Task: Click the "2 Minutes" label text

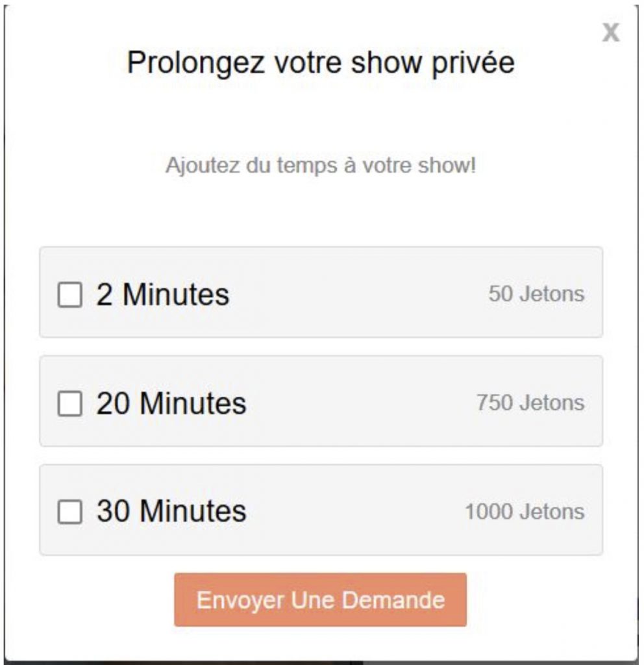Action: click(x=163, y=294)
